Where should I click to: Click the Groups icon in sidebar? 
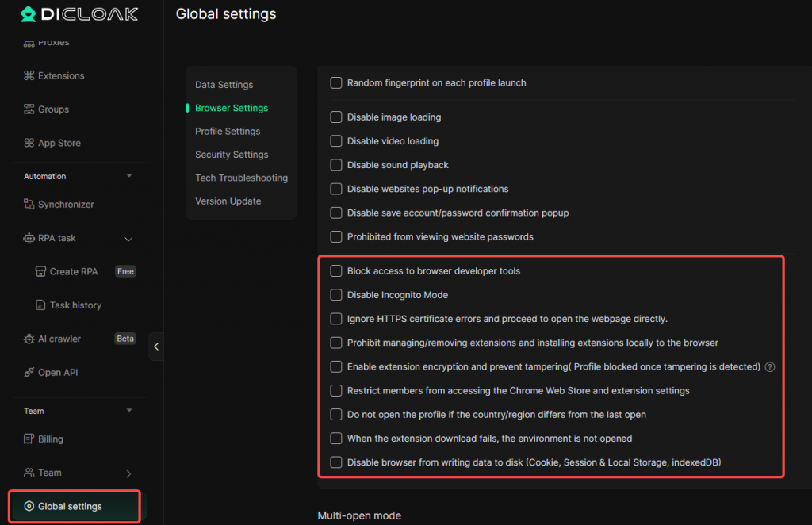coord(29,109)
